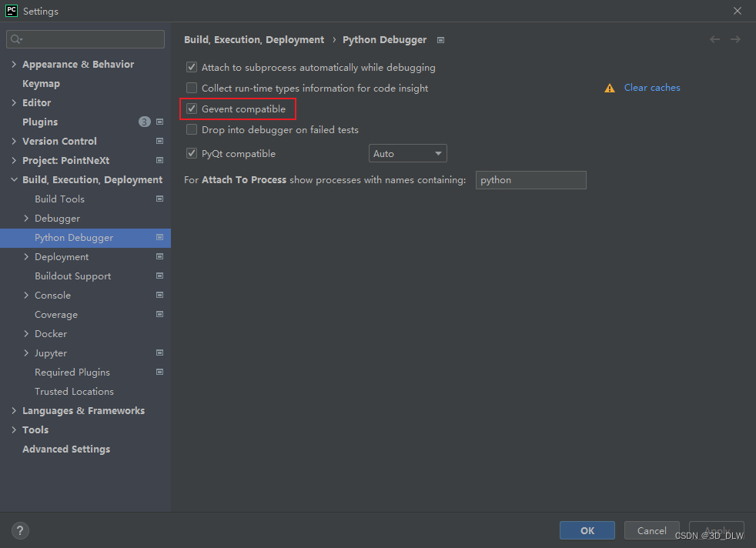Go back with the left arrow icon

point(714,39)
